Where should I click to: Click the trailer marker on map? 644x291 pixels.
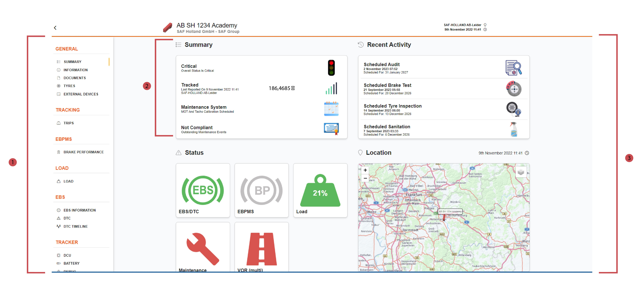pyautogui.click(x=444, y=218)
